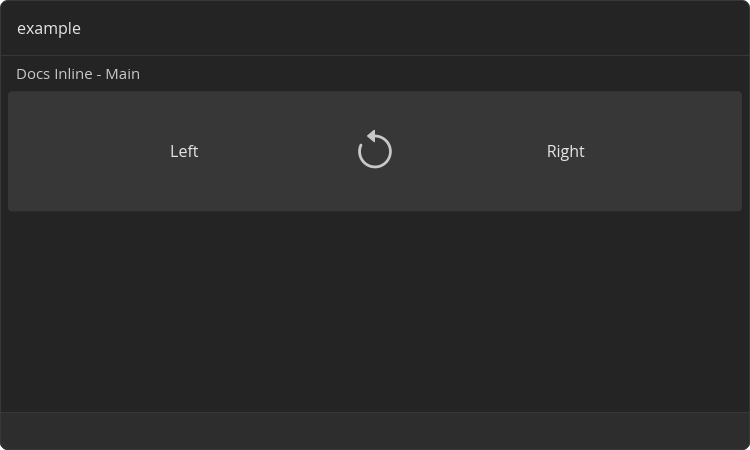
Task: Activate the refresh icon in the center
Action: (x=375, y=151)
